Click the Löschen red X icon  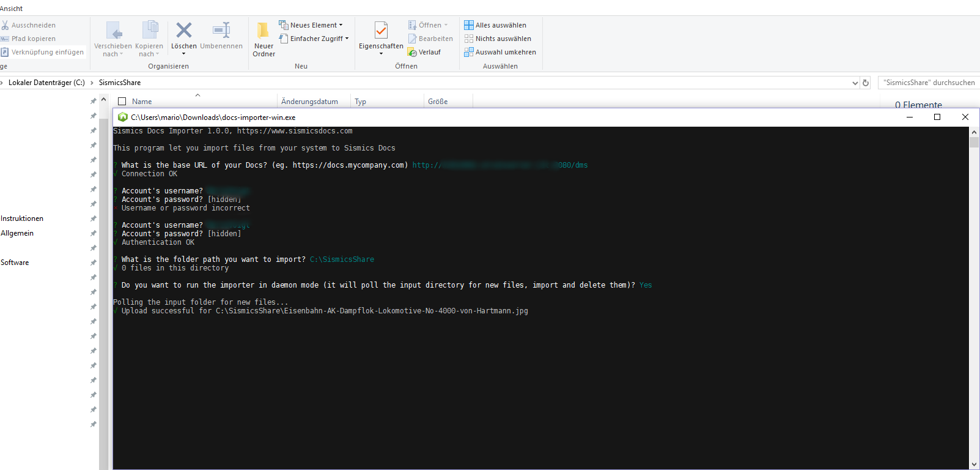click(x=184, y=30)
